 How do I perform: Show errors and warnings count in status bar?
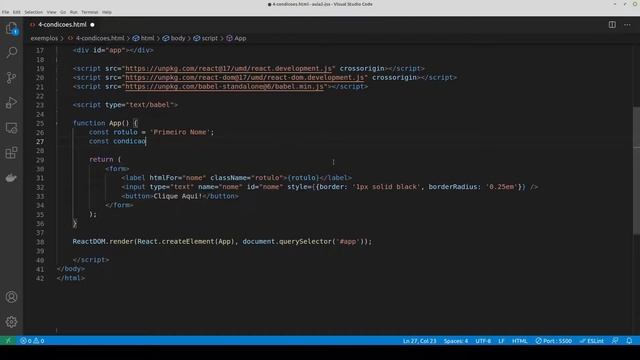(32, 341)
